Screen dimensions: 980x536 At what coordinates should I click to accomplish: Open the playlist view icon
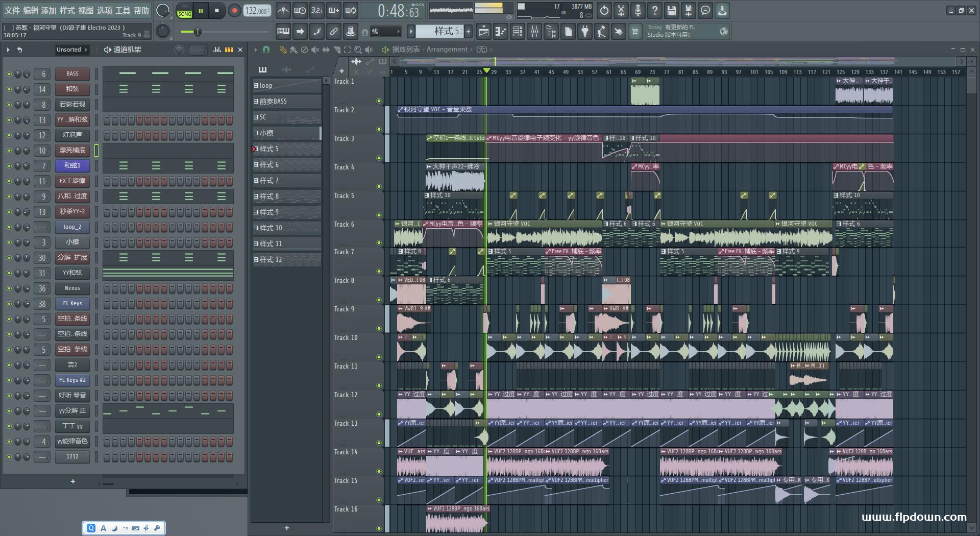(483, 32)
